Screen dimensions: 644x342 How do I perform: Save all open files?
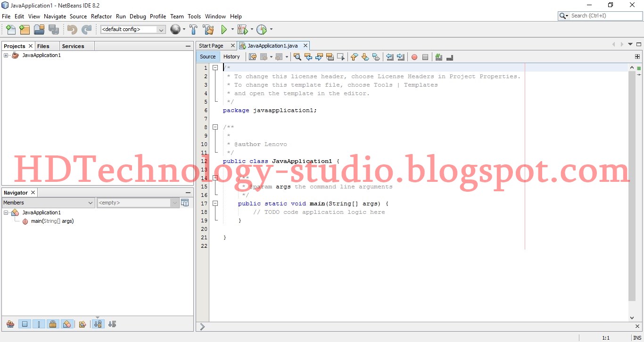tap(54, 29)
